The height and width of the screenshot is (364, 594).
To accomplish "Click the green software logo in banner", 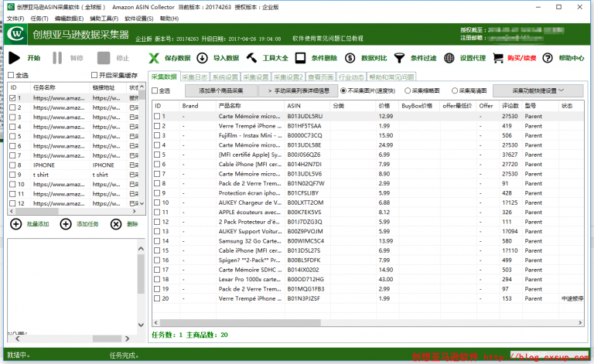I will pos(16,34).
